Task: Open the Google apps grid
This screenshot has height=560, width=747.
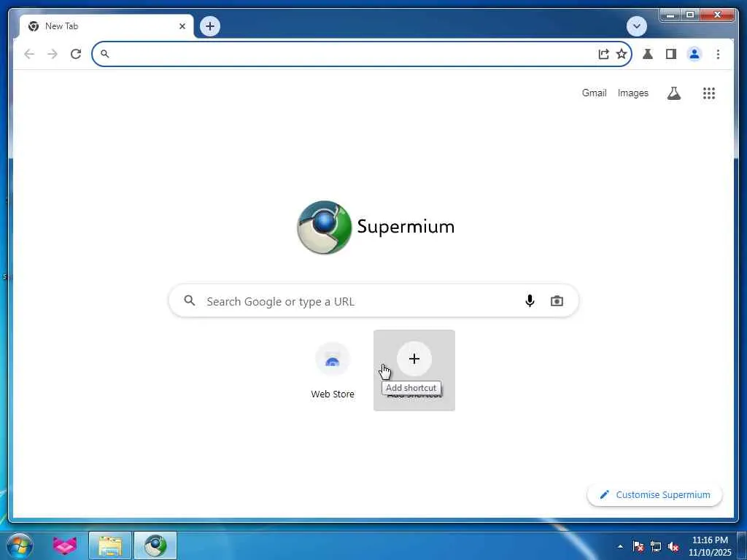Action: (x=709, y=93)
